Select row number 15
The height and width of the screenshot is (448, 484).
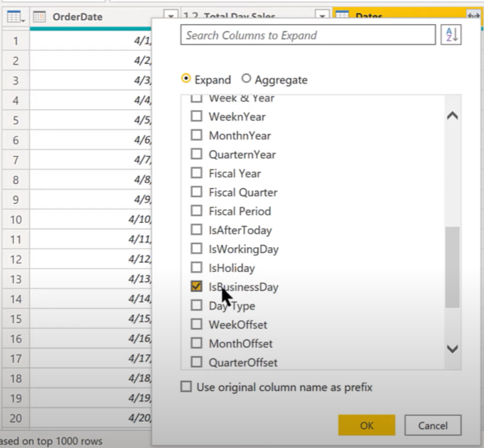pyautogui.click(x=16, y=319)
